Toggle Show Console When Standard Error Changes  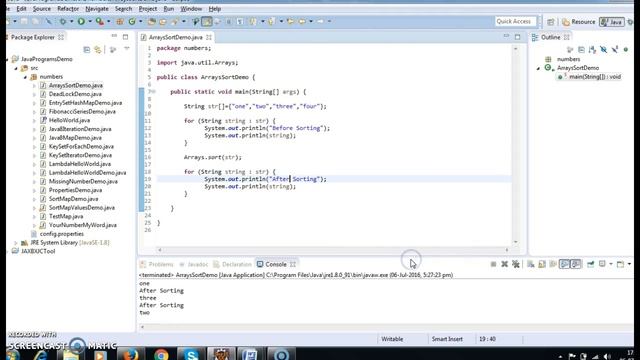[x=576, y=264]
